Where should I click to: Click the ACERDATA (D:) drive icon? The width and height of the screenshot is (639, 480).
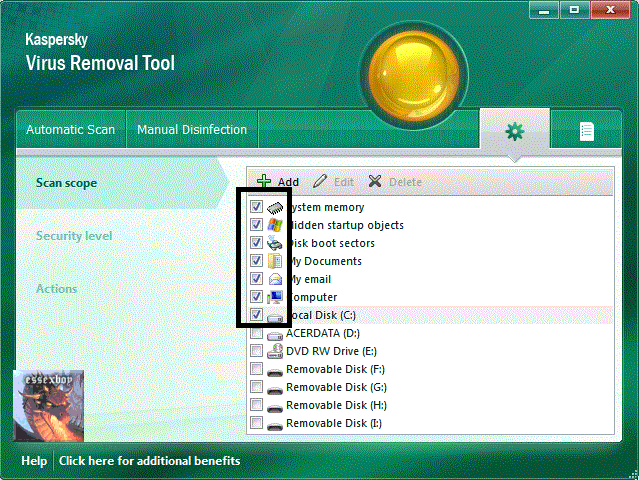click(x=275, y=335)
